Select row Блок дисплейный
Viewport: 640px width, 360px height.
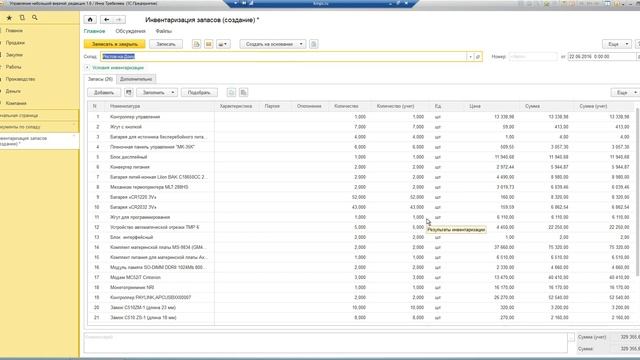[x=361, y=157]
